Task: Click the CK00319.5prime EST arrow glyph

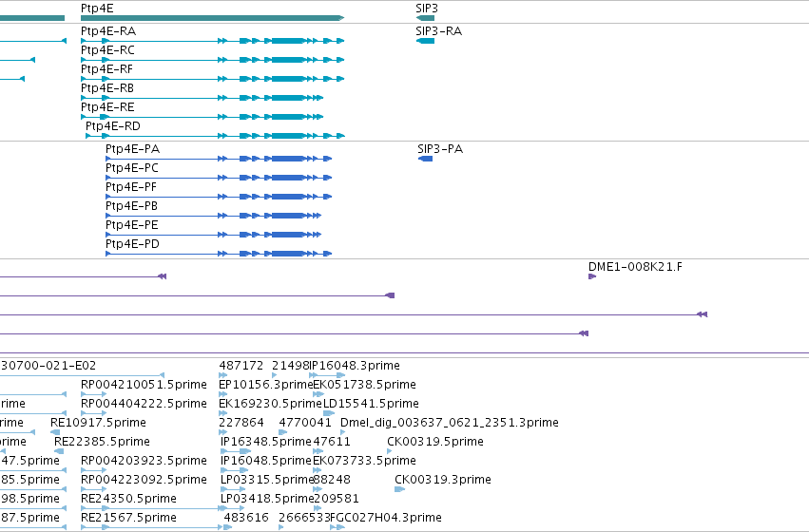Action: tap(389, 451)
